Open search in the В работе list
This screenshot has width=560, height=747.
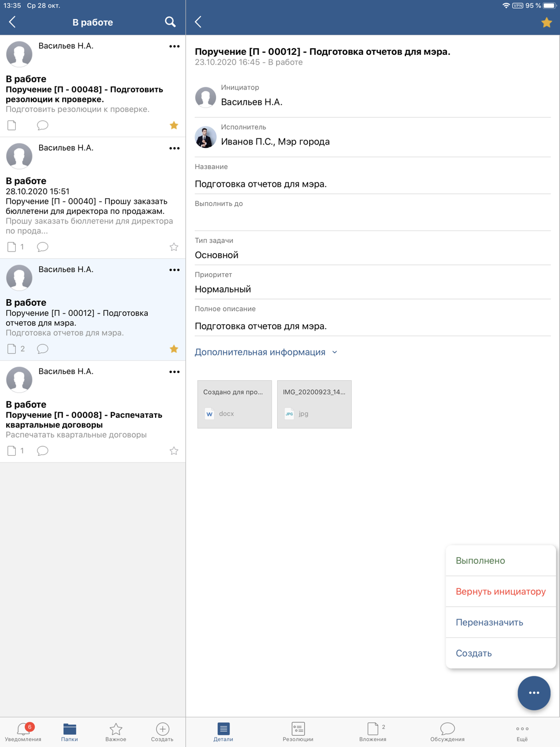point(170,22)
